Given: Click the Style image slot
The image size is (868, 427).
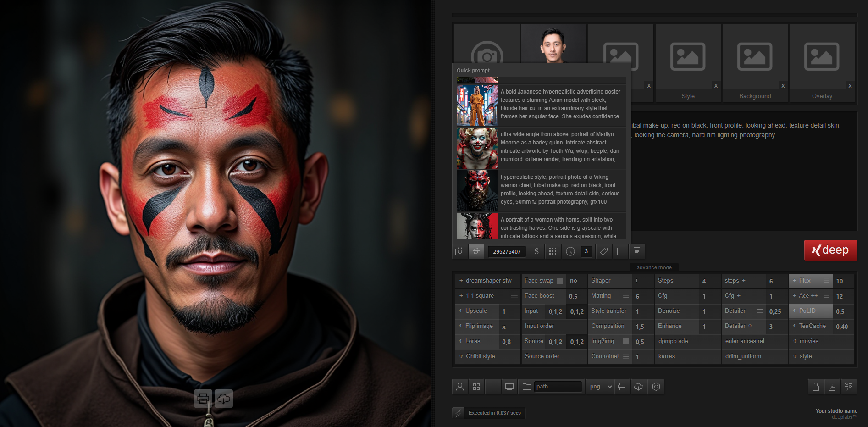Looking at the screenshot, I should tap(688, 63).
